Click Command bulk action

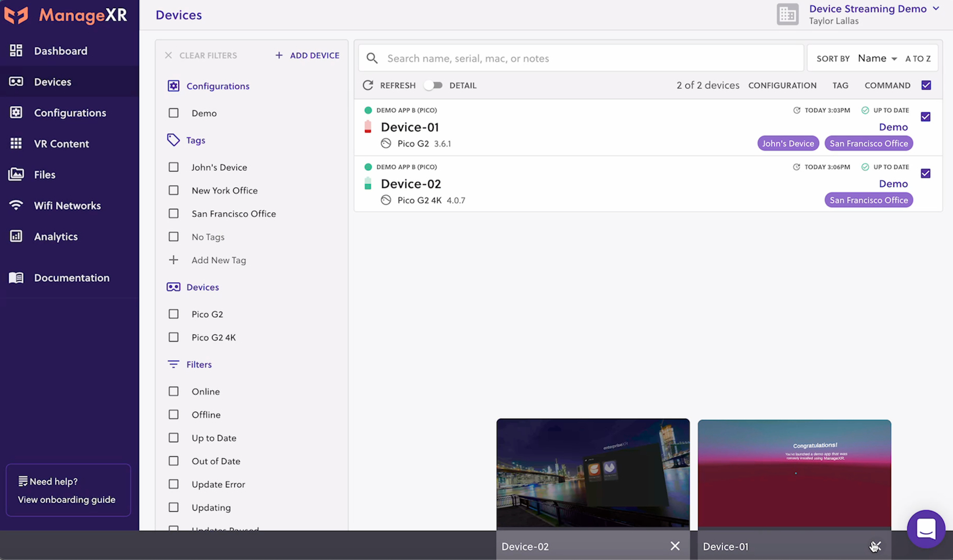click(887, 85)
